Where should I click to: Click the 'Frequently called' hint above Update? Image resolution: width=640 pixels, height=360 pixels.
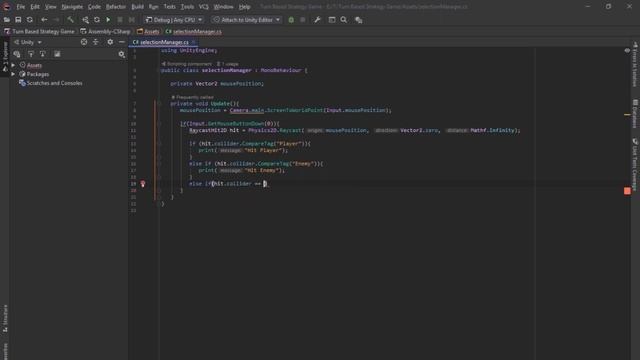click(193, 97)
